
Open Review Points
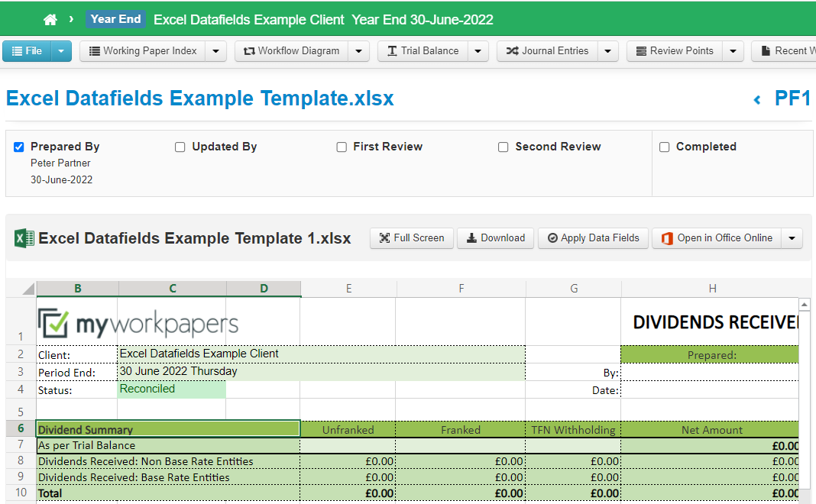(x=675, y=51)
